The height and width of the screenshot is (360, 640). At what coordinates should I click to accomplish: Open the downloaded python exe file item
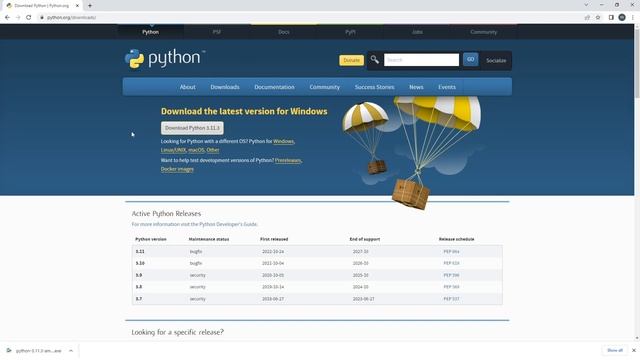tap(38, 351)
